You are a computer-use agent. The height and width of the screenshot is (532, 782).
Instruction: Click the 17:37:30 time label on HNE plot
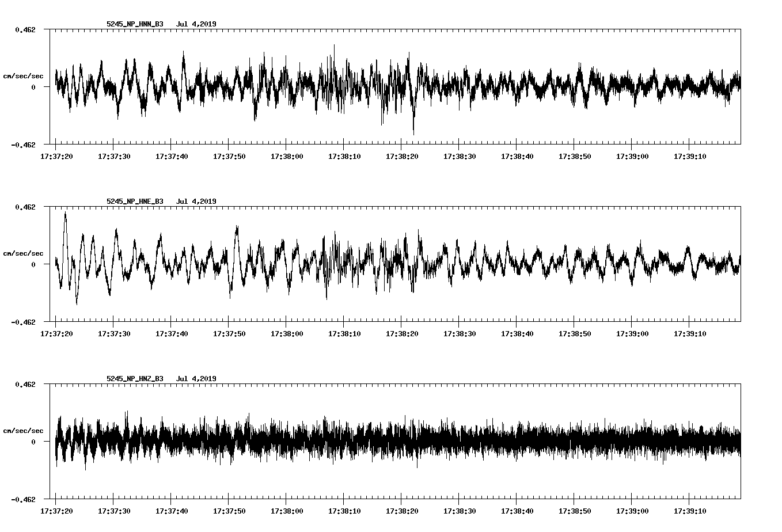point(114,334)
